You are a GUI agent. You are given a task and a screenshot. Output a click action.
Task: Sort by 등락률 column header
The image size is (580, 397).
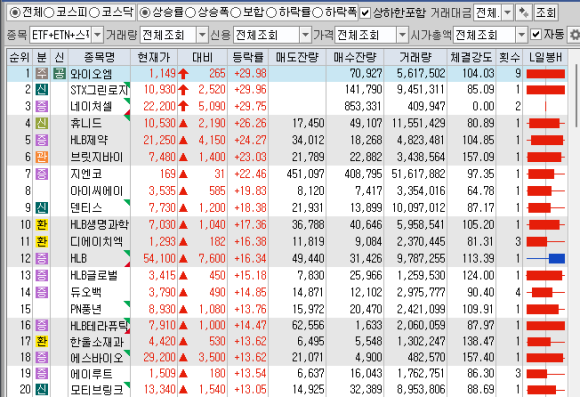click(248, 57)
